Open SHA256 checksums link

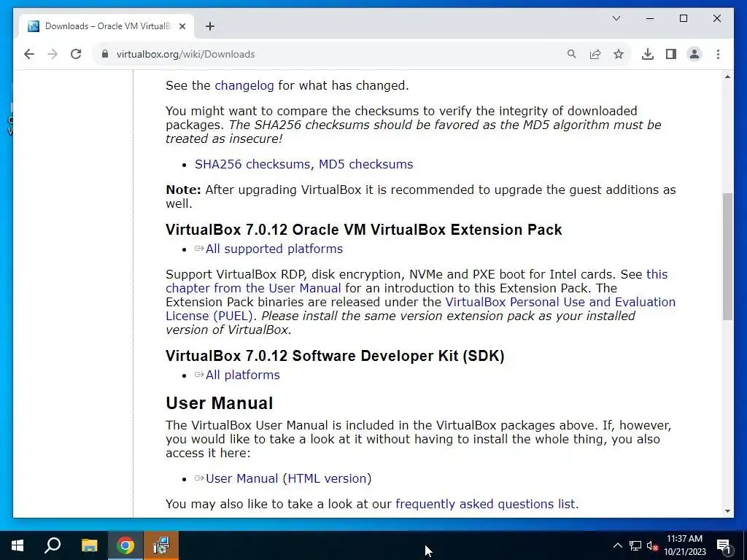[x=252, y=164]
